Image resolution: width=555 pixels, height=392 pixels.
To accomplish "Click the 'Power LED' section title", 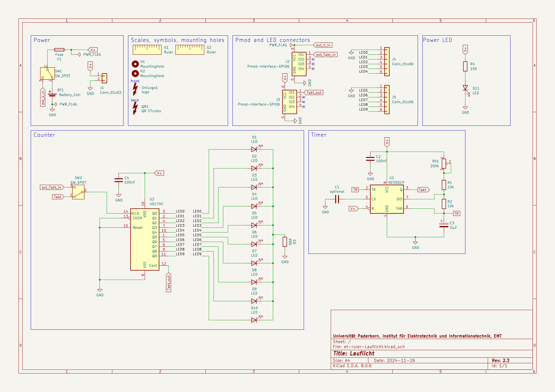I will coord(438,40).
